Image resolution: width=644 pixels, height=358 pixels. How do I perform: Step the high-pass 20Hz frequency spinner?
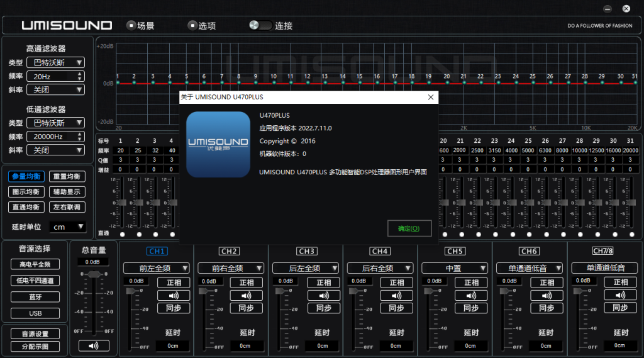[80, 76]
